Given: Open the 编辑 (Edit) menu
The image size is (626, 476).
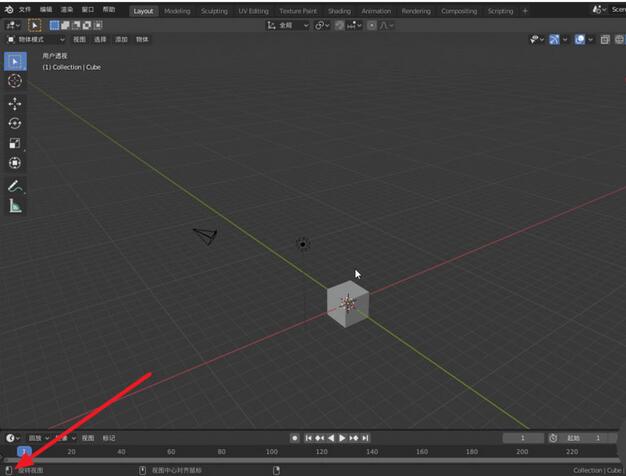Looking at the screenshot, I should coord(46,10).
